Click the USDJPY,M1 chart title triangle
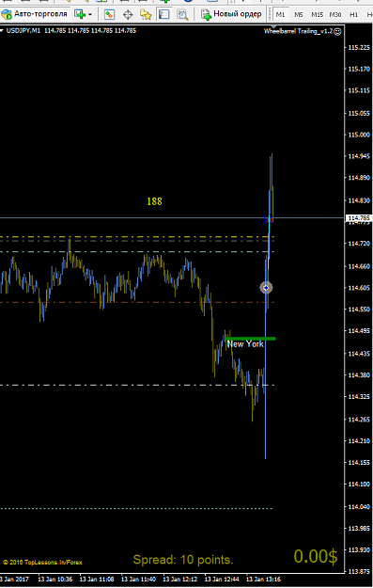Viewport: 373px width, 588px height. click(2, 31)
